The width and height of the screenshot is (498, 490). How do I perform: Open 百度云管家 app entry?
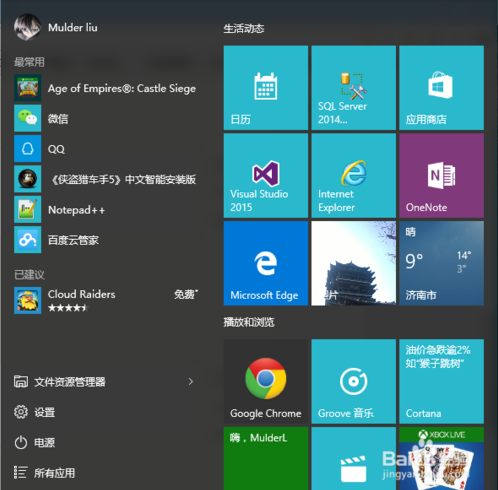[x=105, y=240]
